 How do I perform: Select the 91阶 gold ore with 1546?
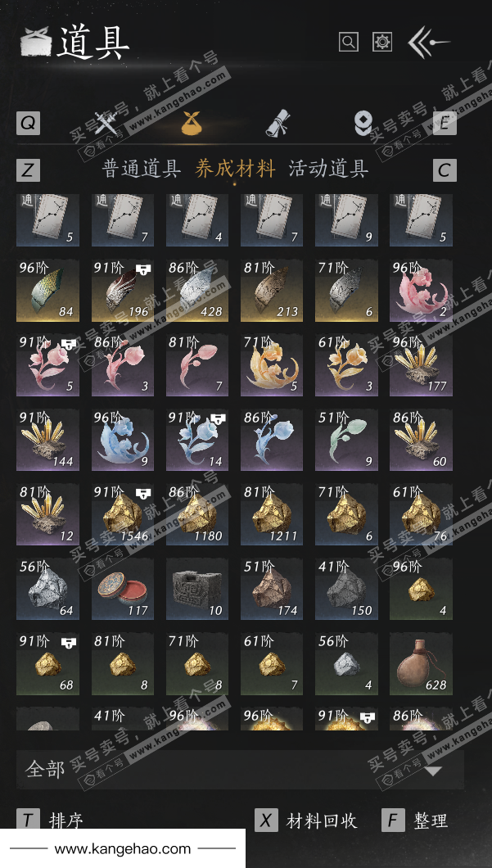(122, 514)
